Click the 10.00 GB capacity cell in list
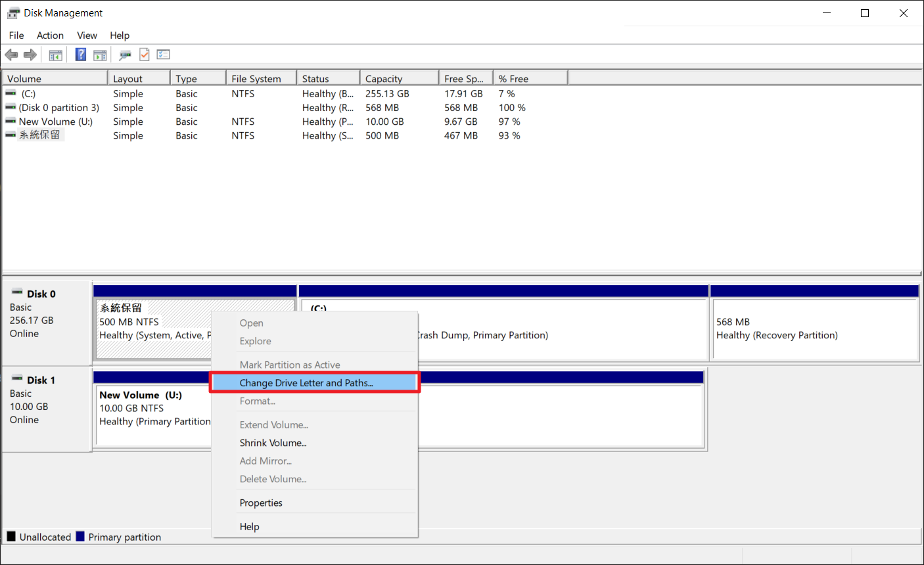The width and height of the screenshot is (924, 565). click(384, 122)
